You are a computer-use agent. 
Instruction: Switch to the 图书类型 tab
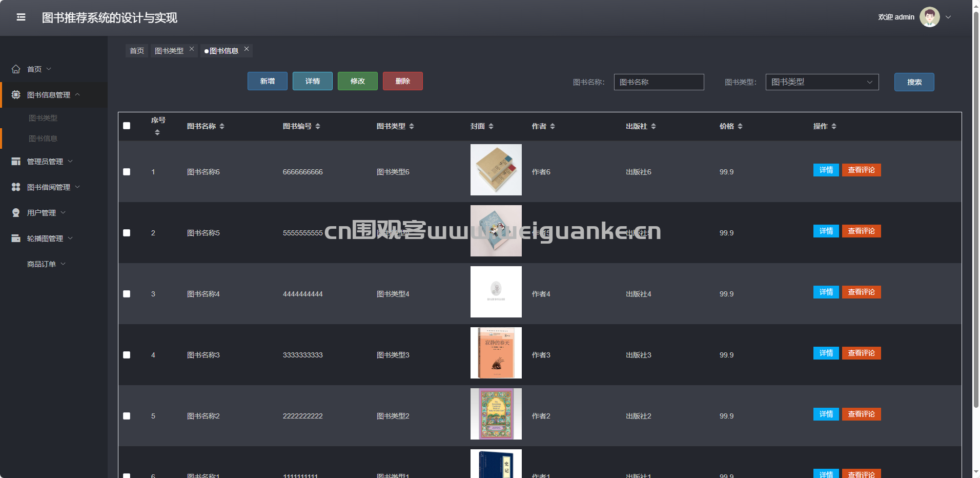(x=169, y=51)
